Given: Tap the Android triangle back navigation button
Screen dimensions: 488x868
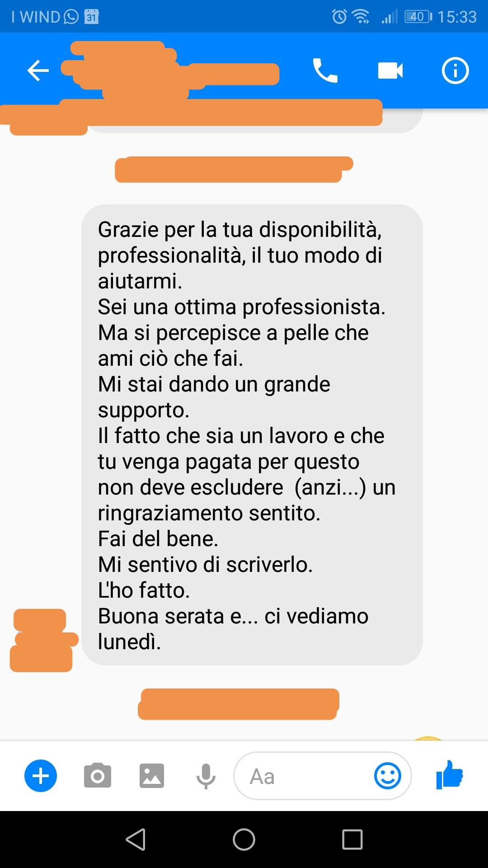Looking at the screenshot, I should coord(136,840).
